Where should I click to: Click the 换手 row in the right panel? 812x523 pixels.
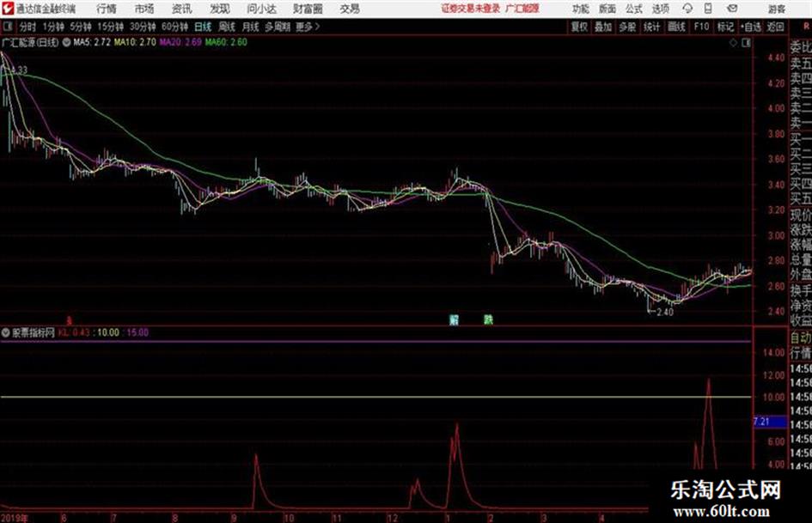(x=801, y=291)
